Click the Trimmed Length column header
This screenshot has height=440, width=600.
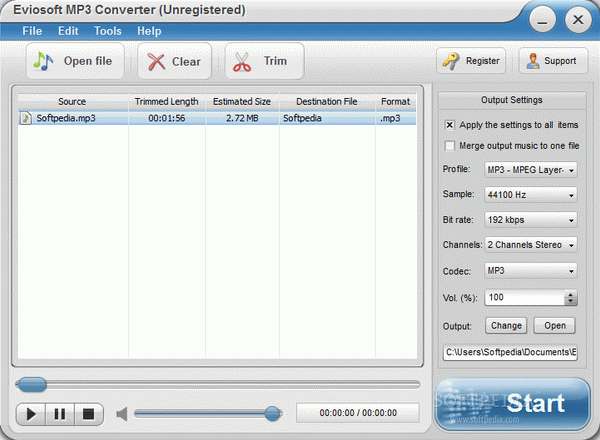coord(167,102)
